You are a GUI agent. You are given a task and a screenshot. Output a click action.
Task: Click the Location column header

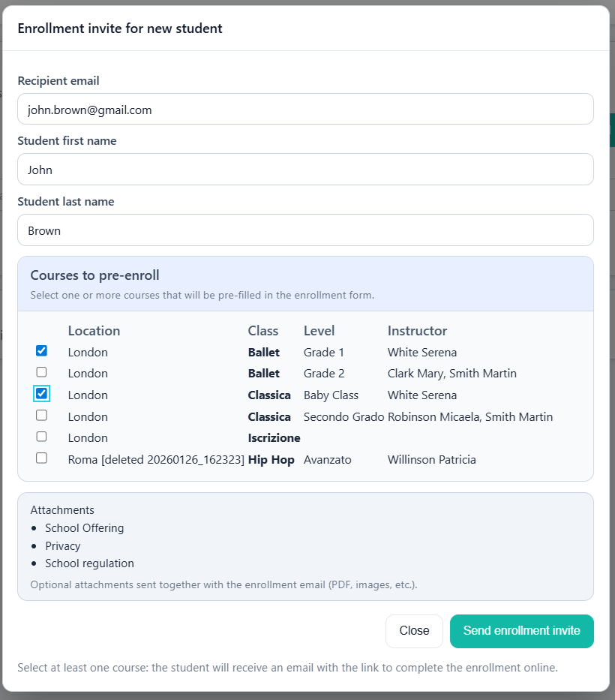(x=94, y=331)
